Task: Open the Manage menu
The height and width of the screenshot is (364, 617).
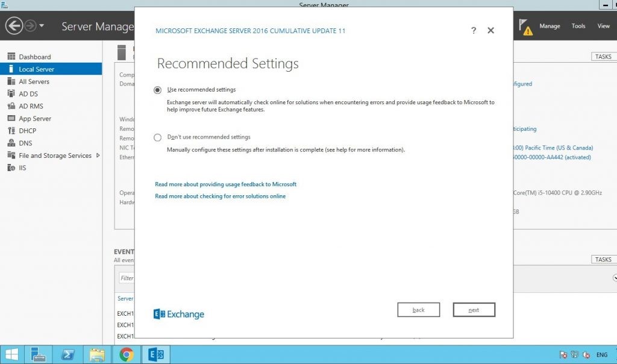Action: pyautogui.click(x=550, y=26)
